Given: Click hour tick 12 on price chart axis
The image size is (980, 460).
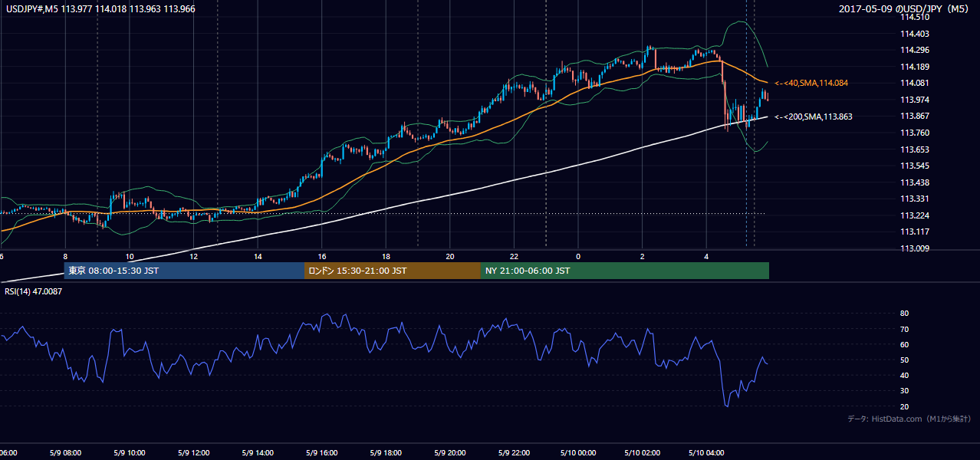Looking at the screenshot, I should [194, 256].
